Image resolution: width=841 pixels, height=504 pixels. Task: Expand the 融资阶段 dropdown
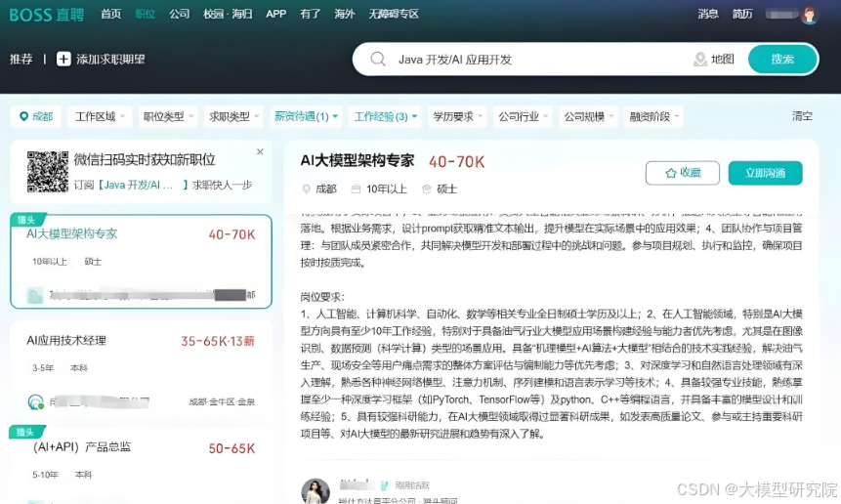(653, 116)
